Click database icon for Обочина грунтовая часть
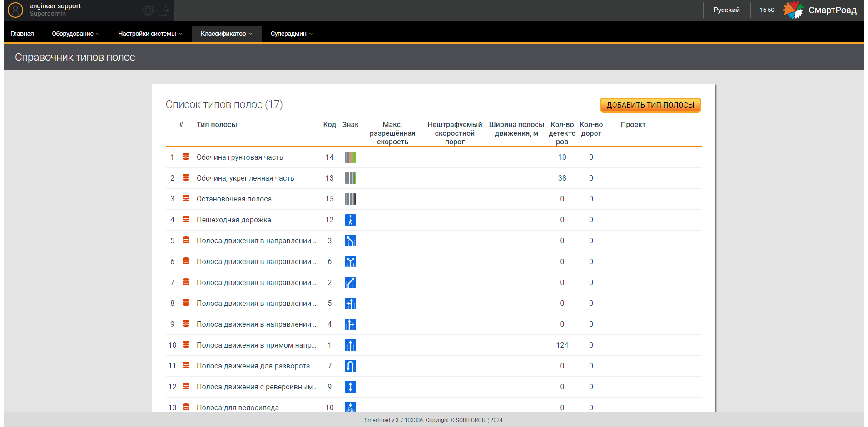868x427 pixels. coord(186,157)
